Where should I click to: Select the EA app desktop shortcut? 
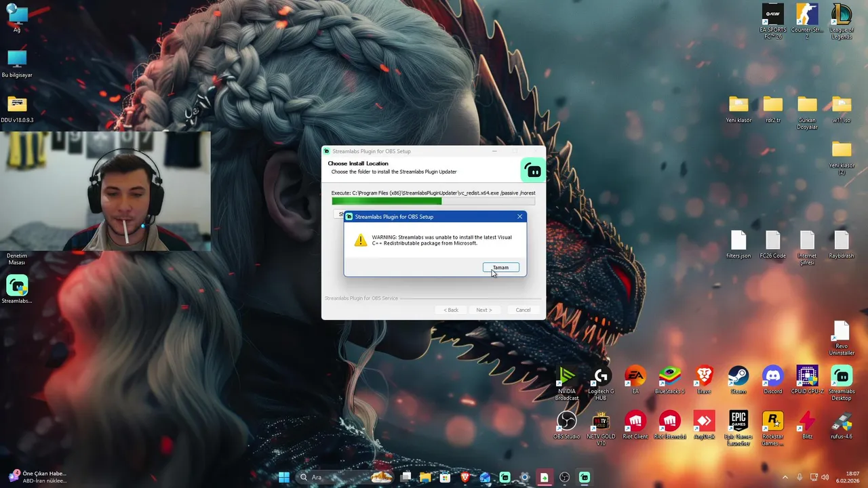click(x=635, y=380)
